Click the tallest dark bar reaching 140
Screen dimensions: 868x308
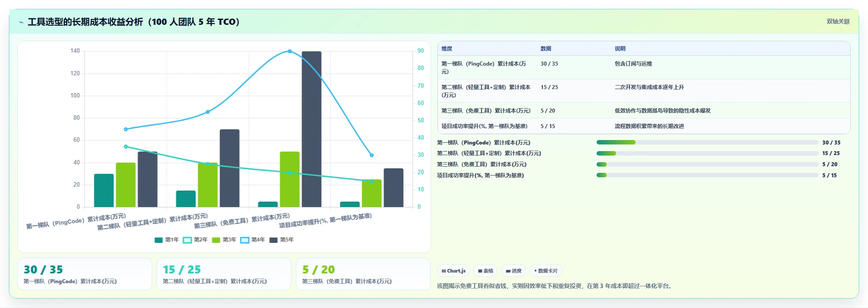point(312,129)
